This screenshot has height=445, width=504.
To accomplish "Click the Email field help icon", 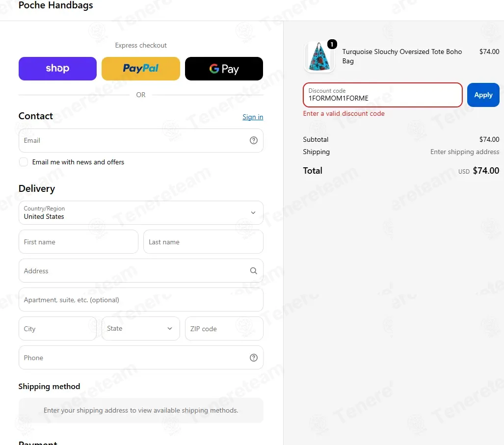I will pyautogui.click(x=254, y=140).
